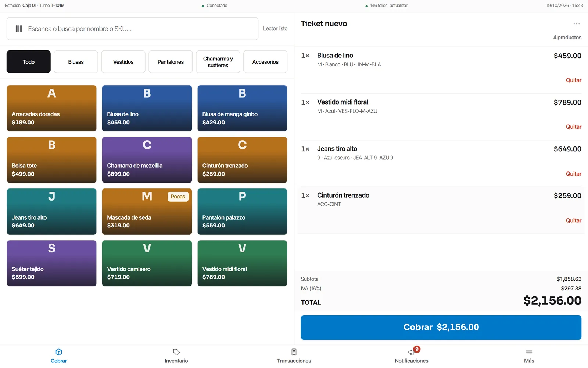This screenshot has width=588, height=368.
Task: Open Inventario via the tag icon
Action: [176, 352]
